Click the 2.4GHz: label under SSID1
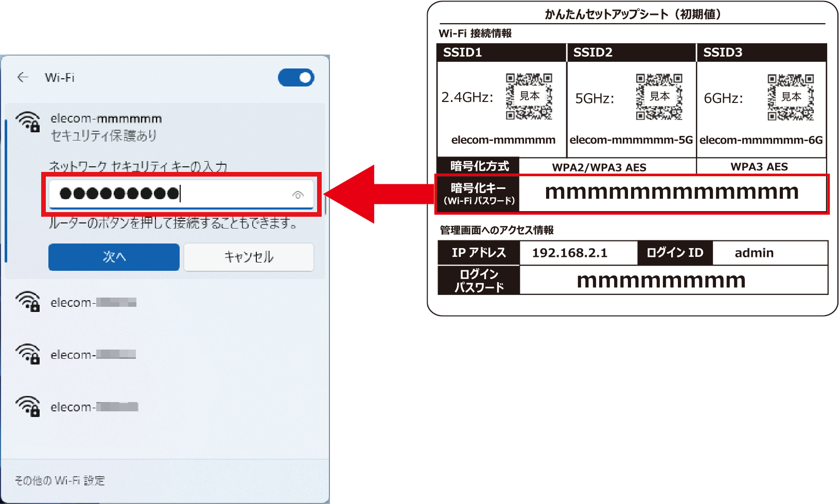839x504 pixels. coord(467,97)
